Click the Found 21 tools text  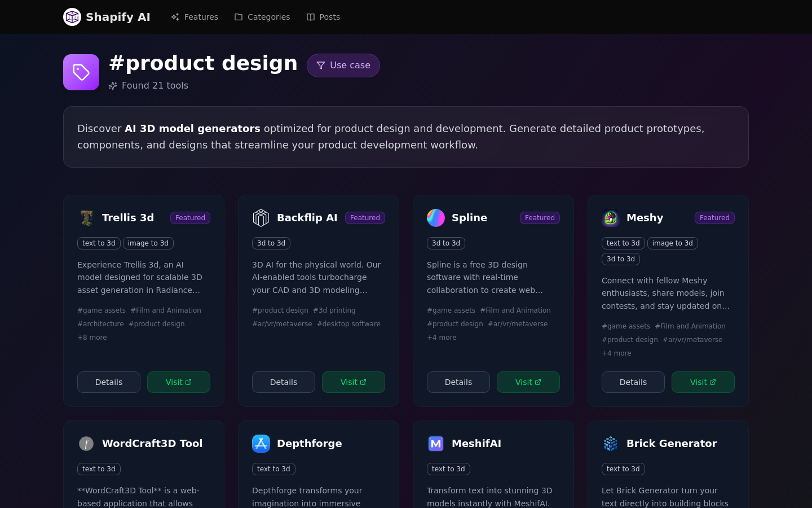tap(155, 86)
